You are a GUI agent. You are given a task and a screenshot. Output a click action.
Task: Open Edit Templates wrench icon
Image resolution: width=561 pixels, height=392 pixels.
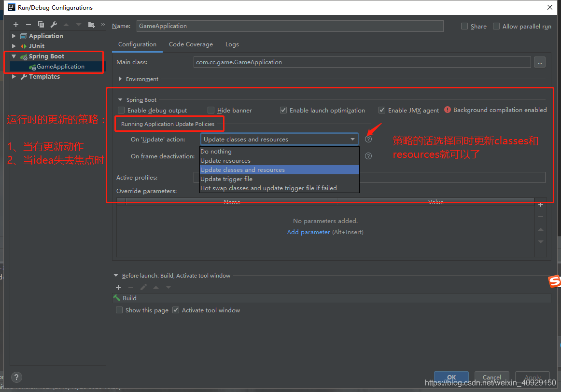pos(53,24)
